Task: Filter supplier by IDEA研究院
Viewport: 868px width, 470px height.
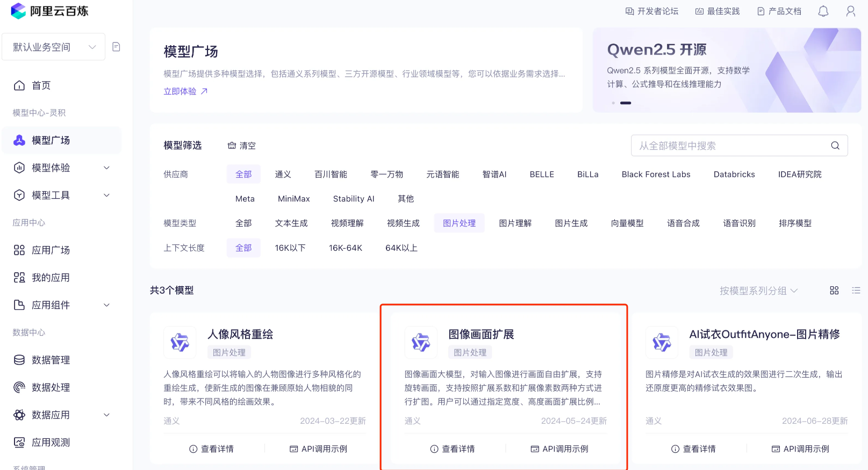Action: [x=800, y=174]
